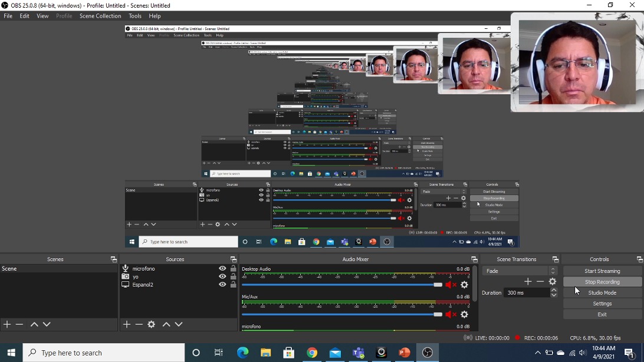Viewport: 644px width, 362px height.
Task: Open Windows notification center icon
Action: 629,353
